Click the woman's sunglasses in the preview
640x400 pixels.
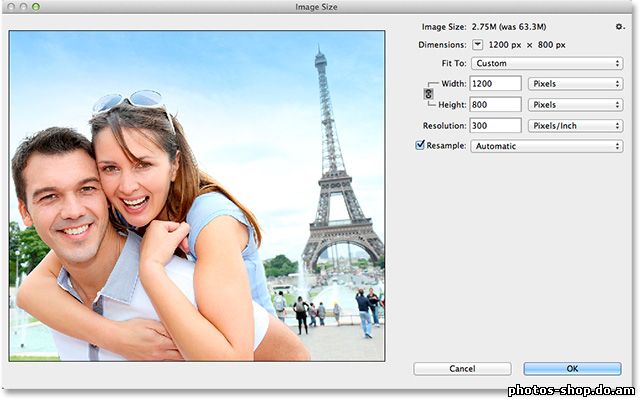click(x=130, y=101)
